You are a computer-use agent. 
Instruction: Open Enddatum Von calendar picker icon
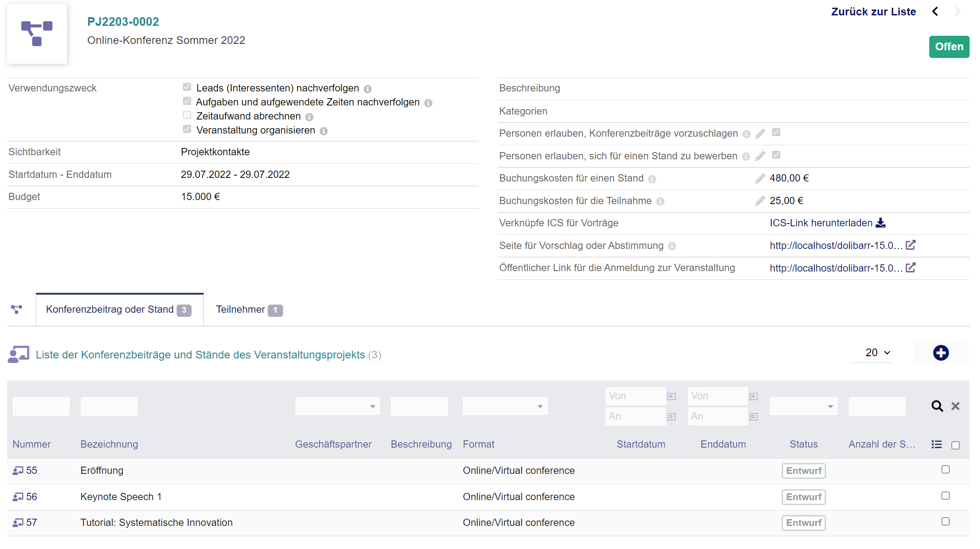[754, 396]
